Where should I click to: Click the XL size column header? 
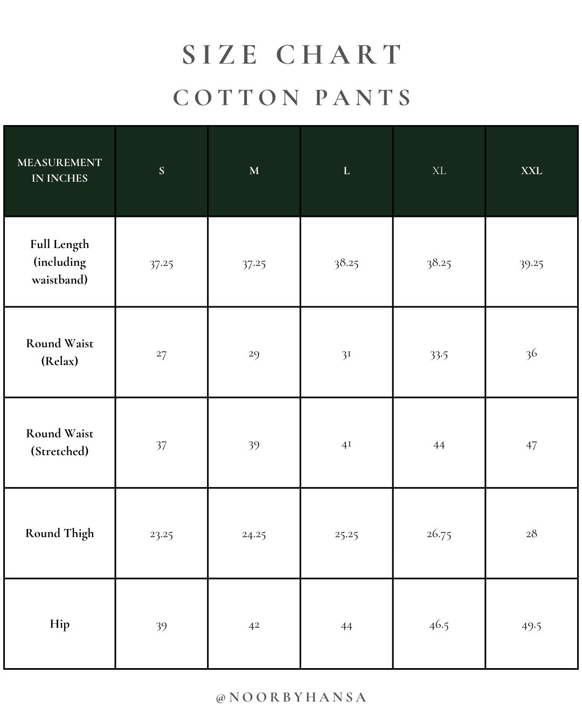click(439, 171)
